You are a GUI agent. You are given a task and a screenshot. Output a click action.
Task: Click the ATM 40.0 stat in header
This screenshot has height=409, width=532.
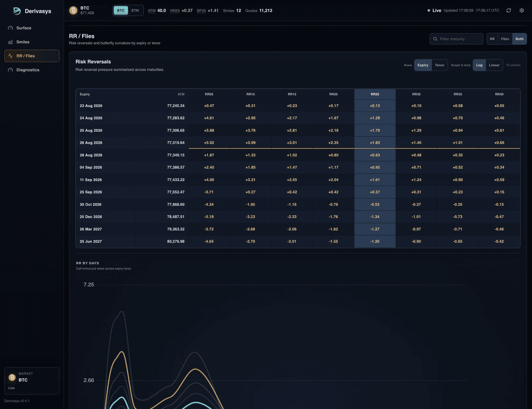[157, 11]
